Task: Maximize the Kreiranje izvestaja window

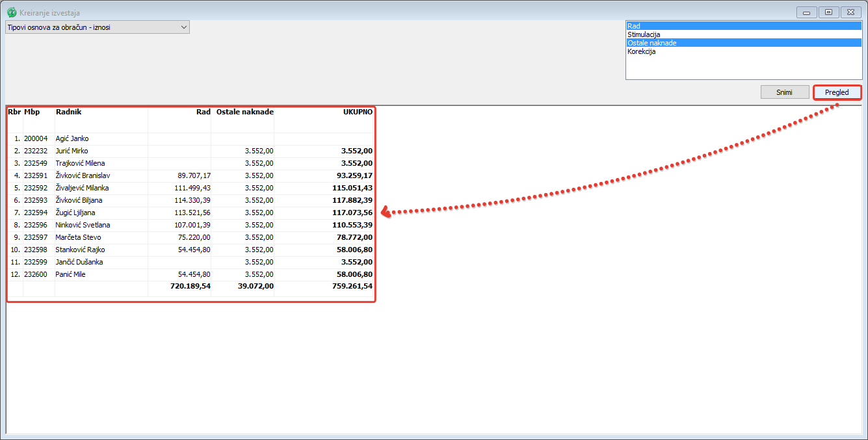Action: coord(828,12)
